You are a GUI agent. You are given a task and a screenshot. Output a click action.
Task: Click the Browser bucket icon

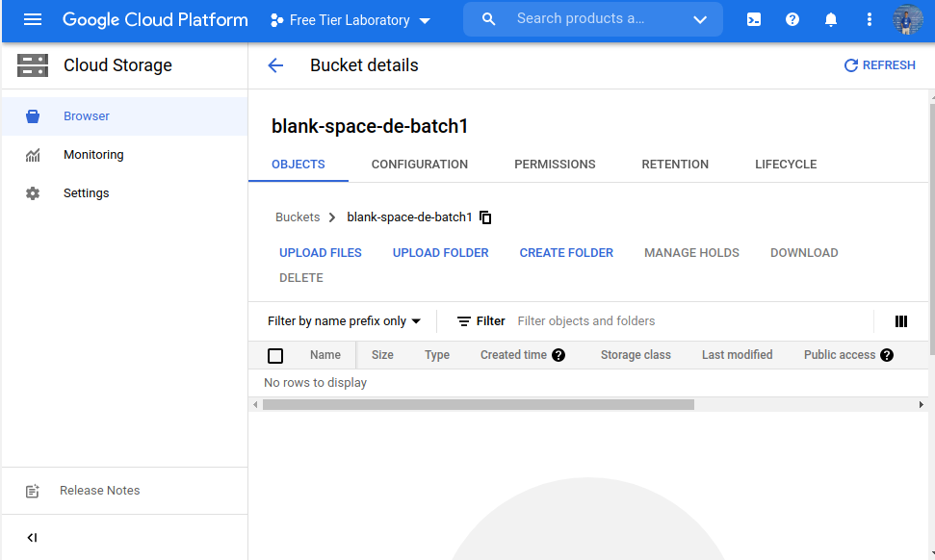coord(33,116)
